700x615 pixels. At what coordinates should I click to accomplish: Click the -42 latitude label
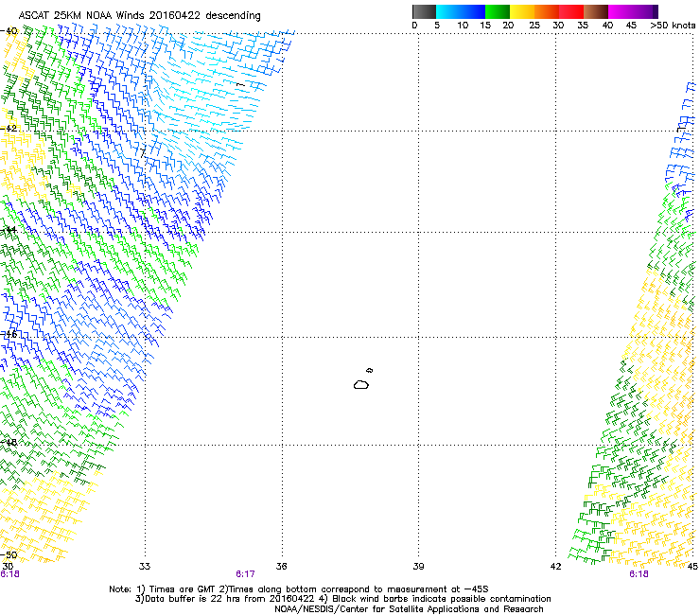point(9,128)
